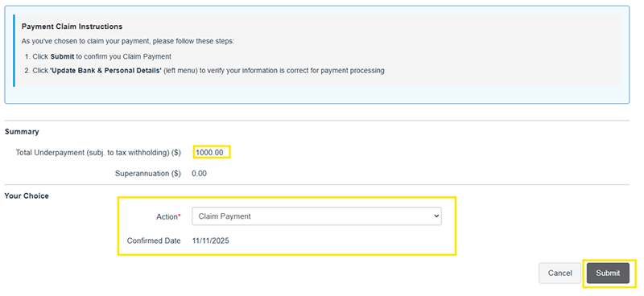Screen dimensions: 644x296
Task: Select the 1000.00 total underpayment value
Action: click(x=209, y=153)
